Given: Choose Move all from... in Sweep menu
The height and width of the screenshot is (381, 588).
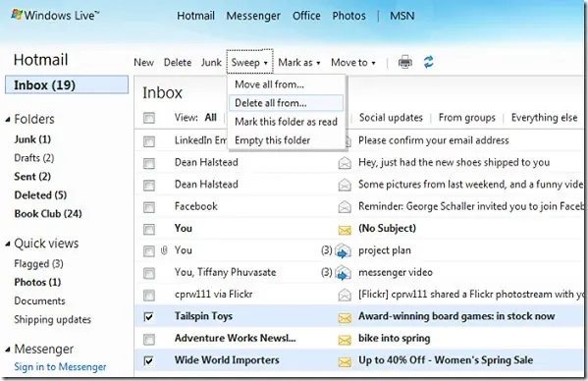Looking at the screenshot, I should point(286,84).
